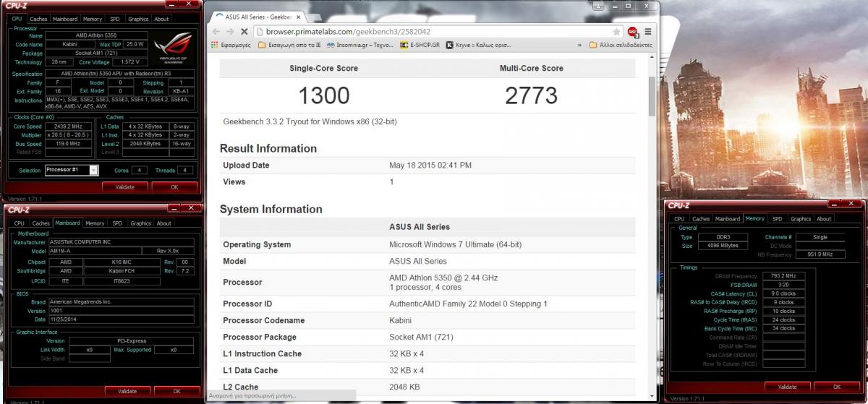
Task: Switch Mainboard window to the About tab
Action: [164, 223]
